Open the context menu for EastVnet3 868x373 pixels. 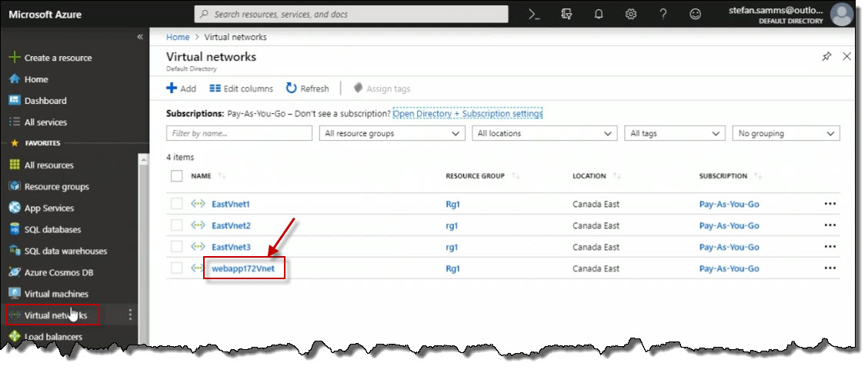click(x=830, y=247)
